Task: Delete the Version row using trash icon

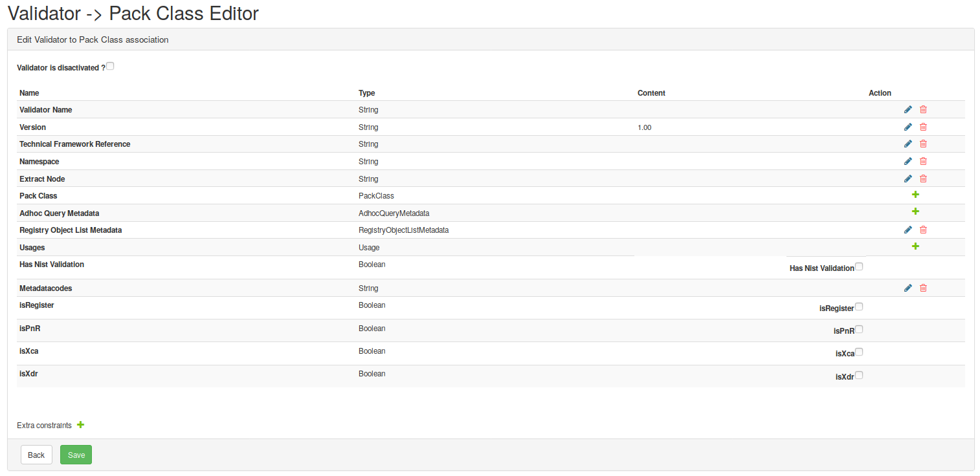Action: coord(923,127)
